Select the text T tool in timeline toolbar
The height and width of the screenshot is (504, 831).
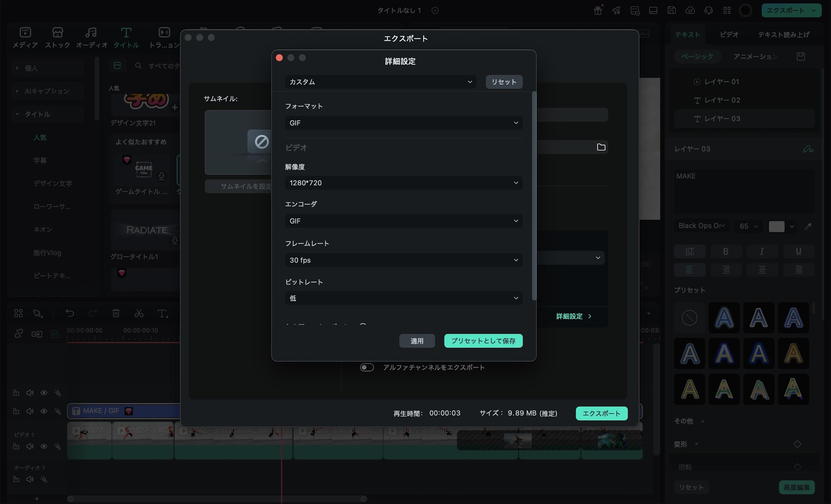click(162, 313)
